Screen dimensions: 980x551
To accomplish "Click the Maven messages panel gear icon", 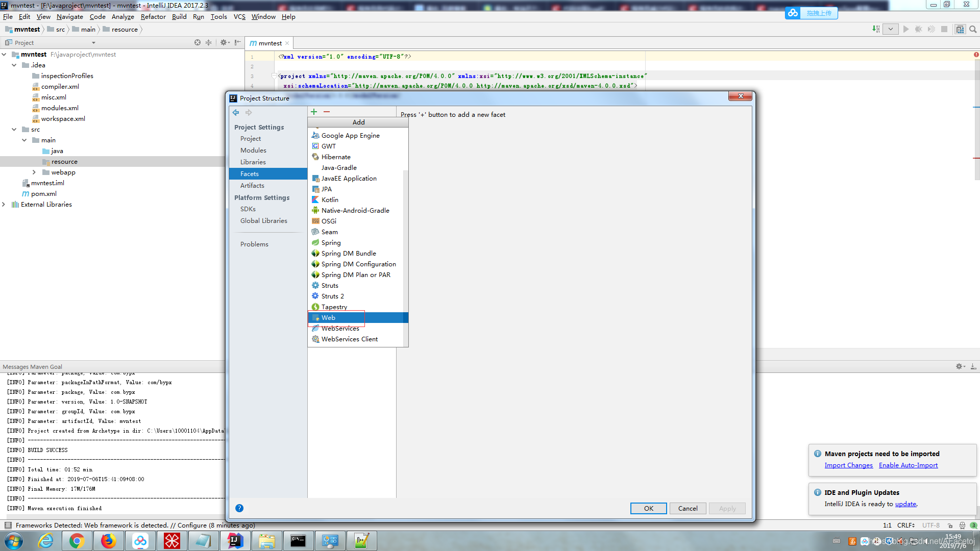I will point(959,366).
